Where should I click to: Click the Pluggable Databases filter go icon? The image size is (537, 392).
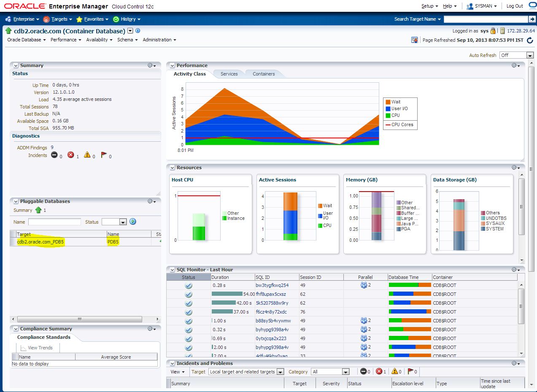tap(133, 222)
